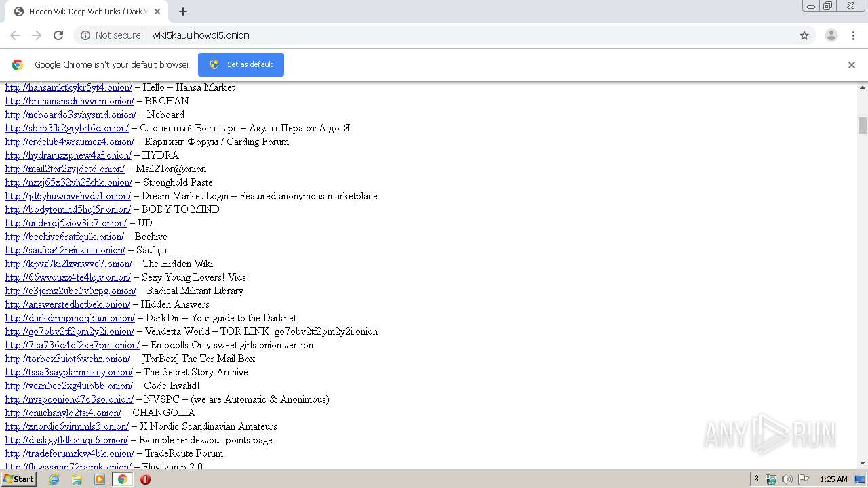This screenshot has width=868, height=488.
Task: Open the media player taskbar icon
Action: (x=100, y=479)
